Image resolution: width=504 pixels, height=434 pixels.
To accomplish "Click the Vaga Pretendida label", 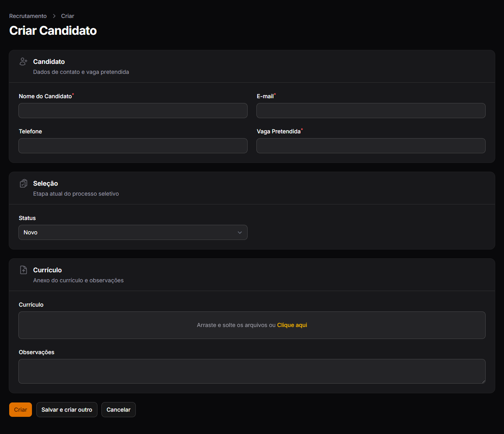I will [278, 131].
